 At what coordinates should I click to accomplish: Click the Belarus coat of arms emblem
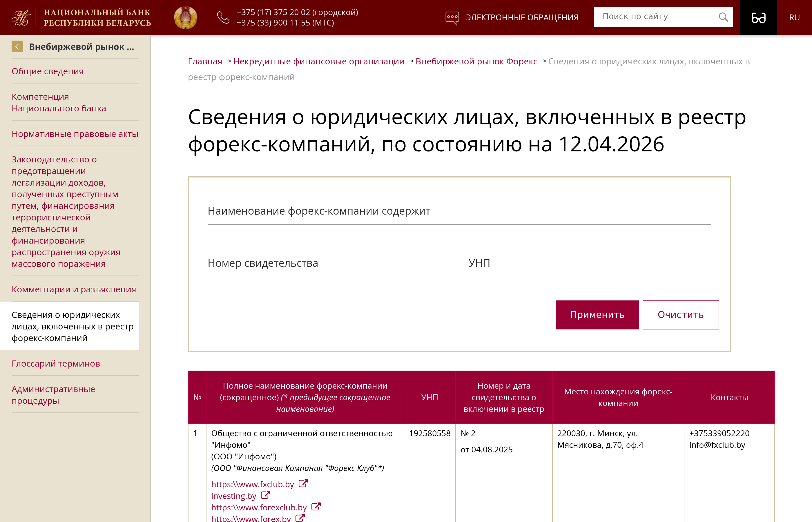pyautogui.click(x=185, y=17)
